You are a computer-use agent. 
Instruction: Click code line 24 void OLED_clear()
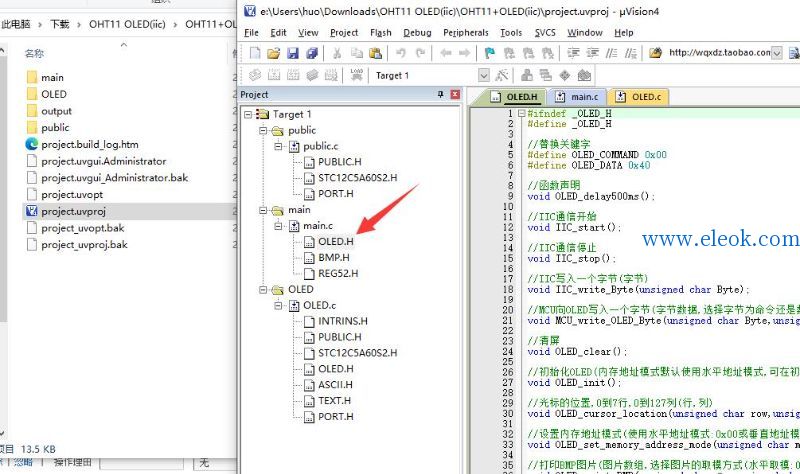coord(577,352)
